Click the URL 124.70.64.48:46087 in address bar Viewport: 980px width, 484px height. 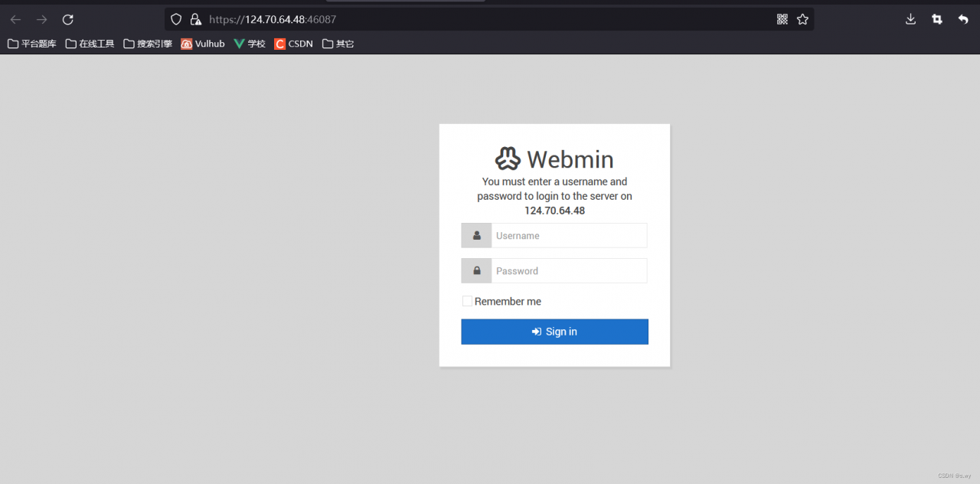[273, 19]
